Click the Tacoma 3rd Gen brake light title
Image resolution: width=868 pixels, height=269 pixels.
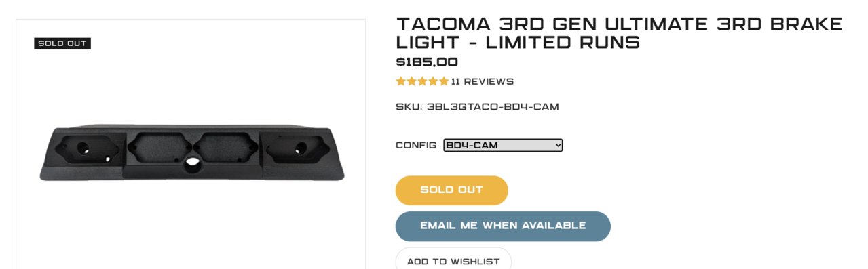tap(619, 33)
